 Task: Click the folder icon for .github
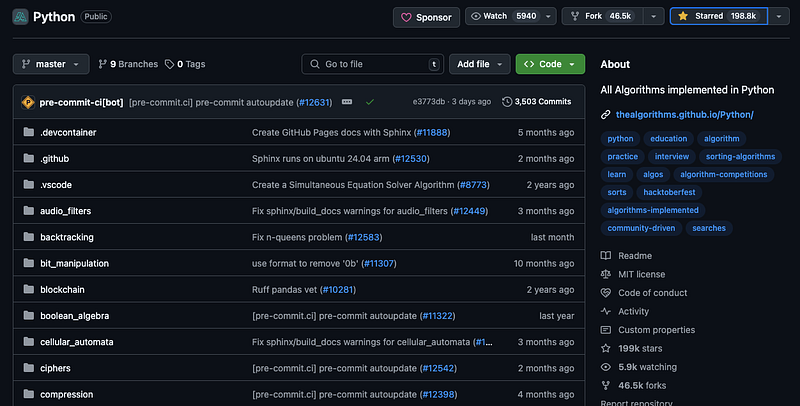click(29, 158)
